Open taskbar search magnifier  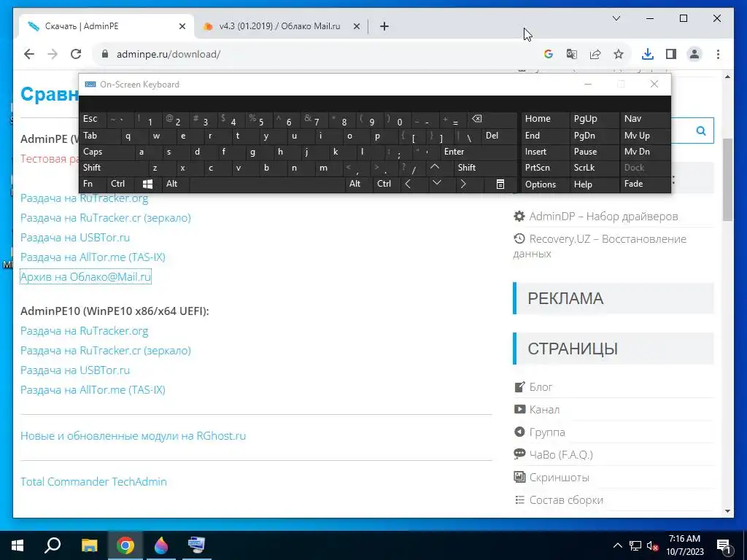pos(53,545)
